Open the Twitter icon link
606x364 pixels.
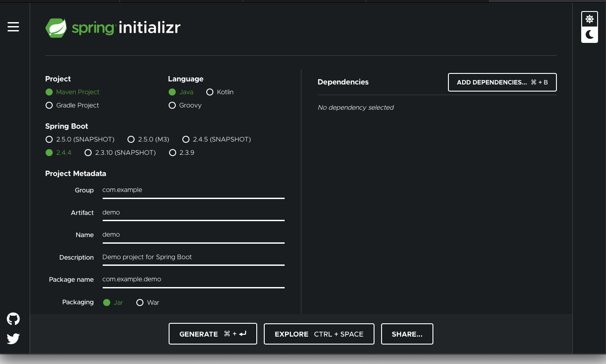[x=13, y=339]
